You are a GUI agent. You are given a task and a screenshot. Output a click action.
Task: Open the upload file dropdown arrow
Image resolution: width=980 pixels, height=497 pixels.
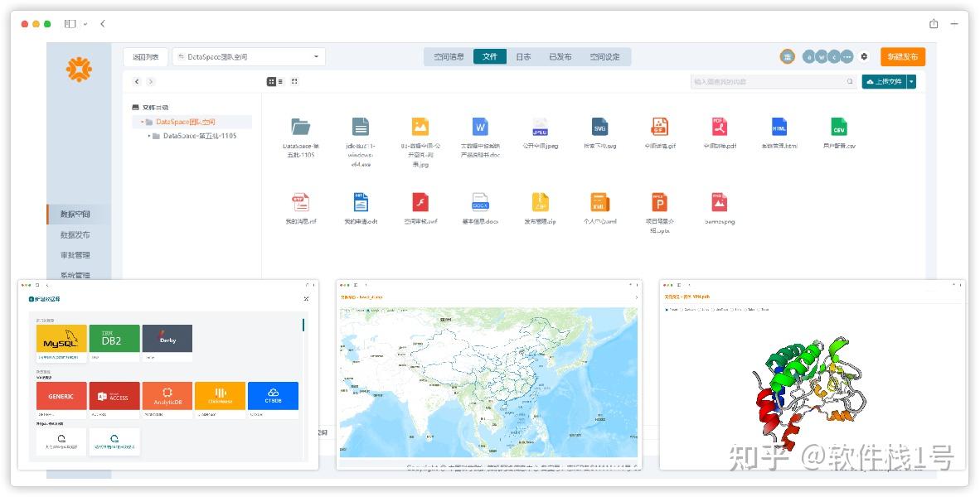pyautogui.click(x=910, y=81)
